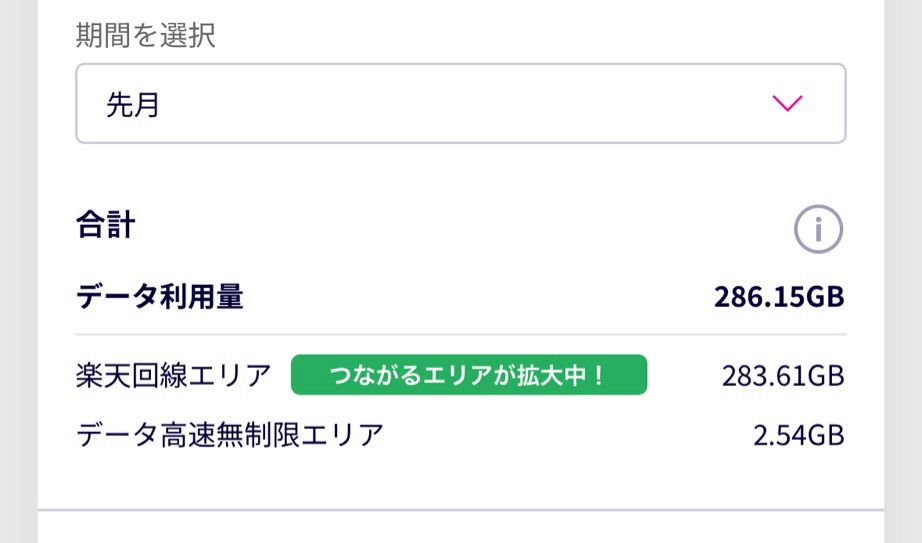Click the データ利用量 label
The image size is (922, 543).
click(x=160, y=296)
